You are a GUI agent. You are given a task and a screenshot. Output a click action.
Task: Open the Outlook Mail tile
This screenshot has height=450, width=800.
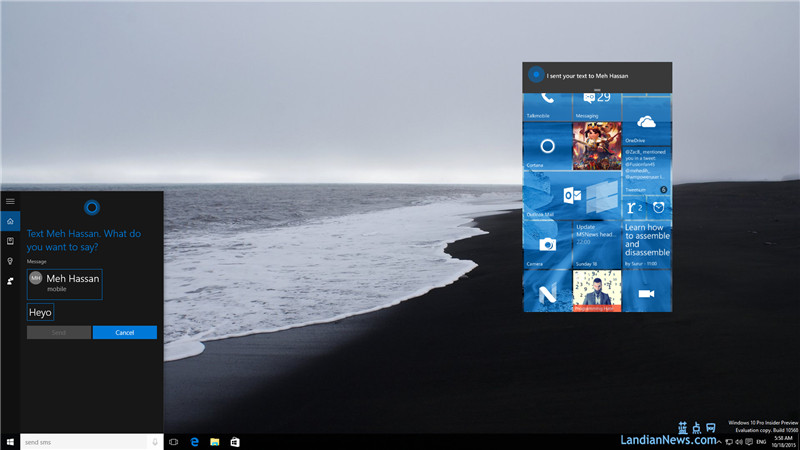[572, 195]
